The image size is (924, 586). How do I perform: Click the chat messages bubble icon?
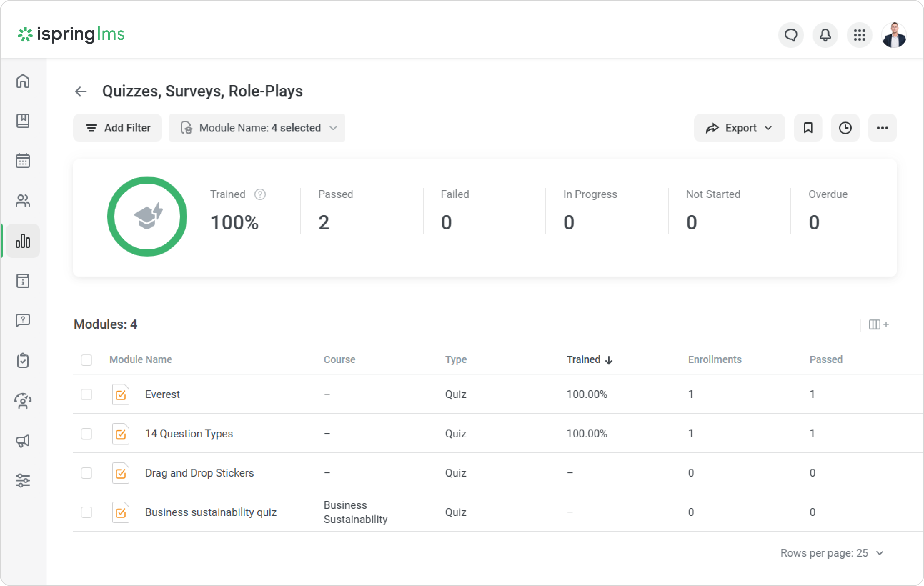point(791,35)
